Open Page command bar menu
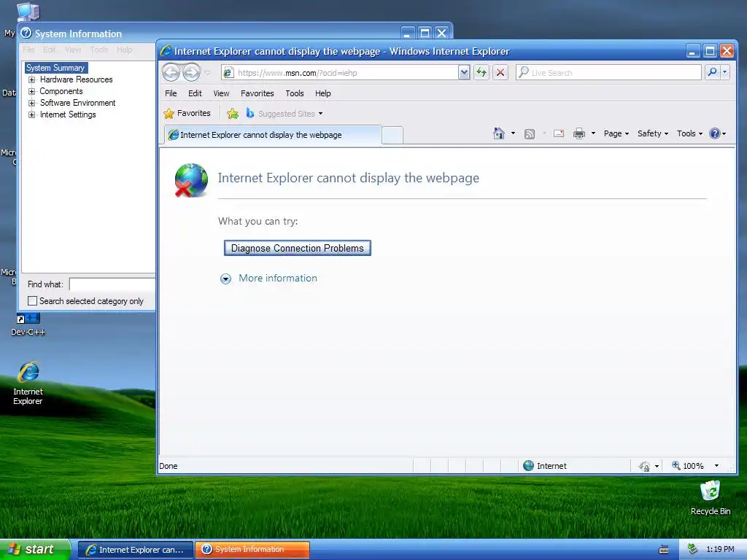 616,134
